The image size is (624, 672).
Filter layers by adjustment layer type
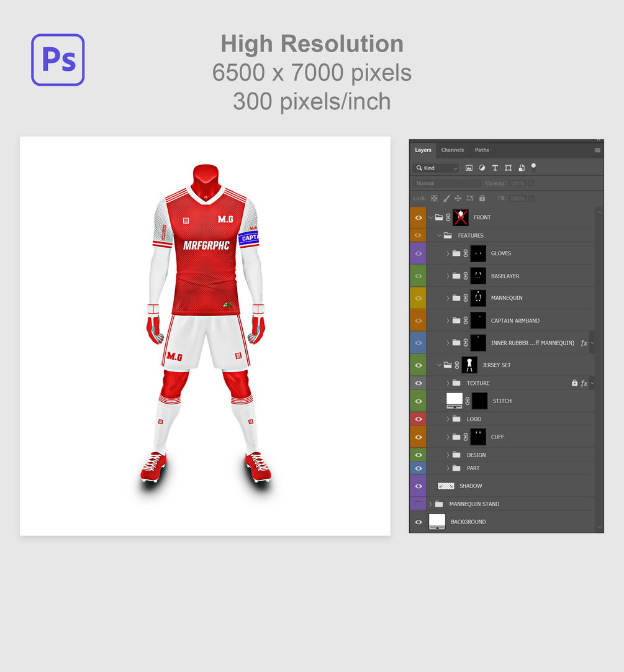(482, 168)
